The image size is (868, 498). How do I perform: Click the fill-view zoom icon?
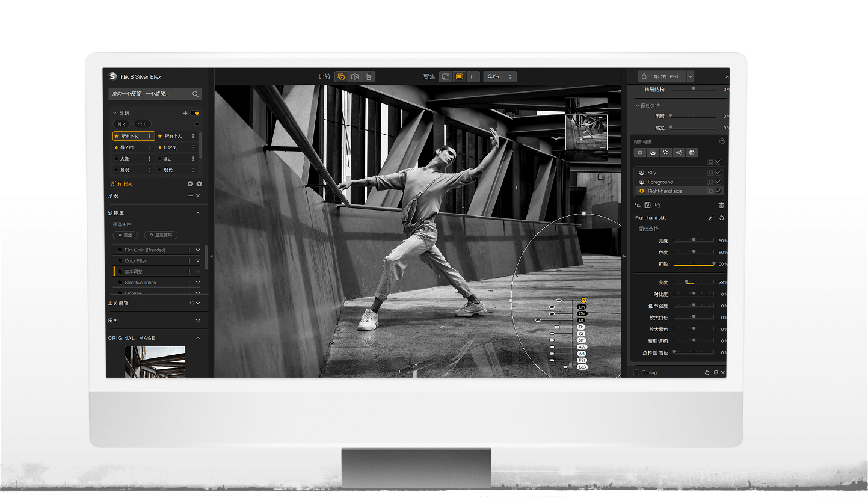click(460, 76)
